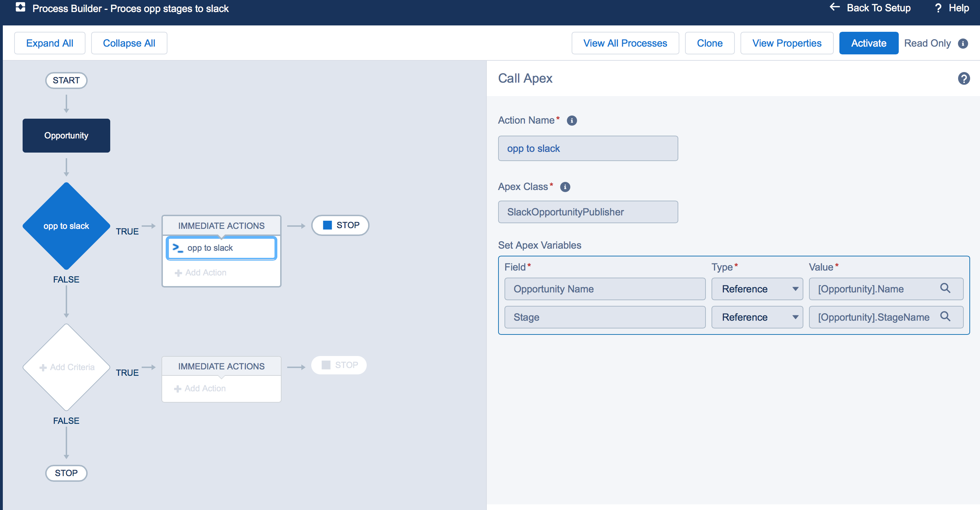Click Apex Class info icon
The width and height of the screenshot is (980, 510).
tap(565, 187)
